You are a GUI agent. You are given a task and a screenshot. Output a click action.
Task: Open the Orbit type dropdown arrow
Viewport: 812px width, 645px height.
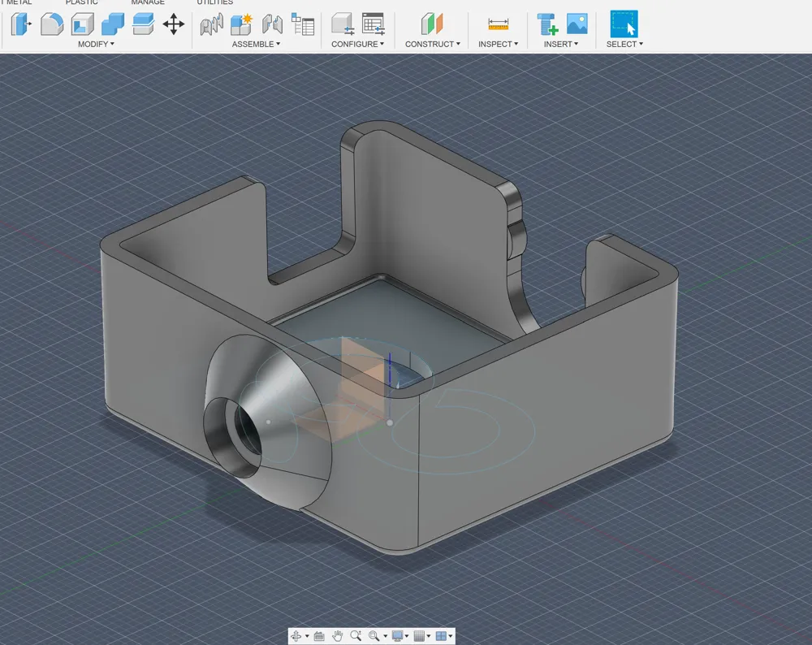pyautogui.click(x=307, y=636)
